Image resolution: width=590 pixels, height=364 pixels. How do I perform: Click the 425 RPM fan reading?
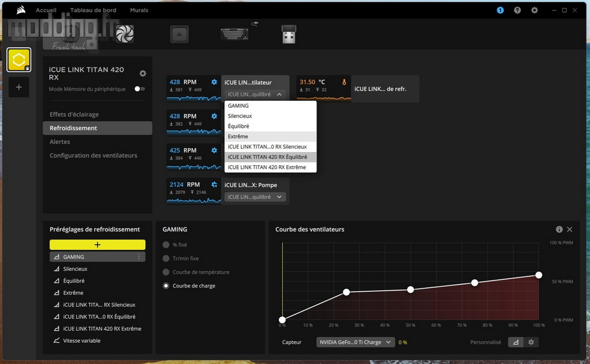click(x=183, y=150)
